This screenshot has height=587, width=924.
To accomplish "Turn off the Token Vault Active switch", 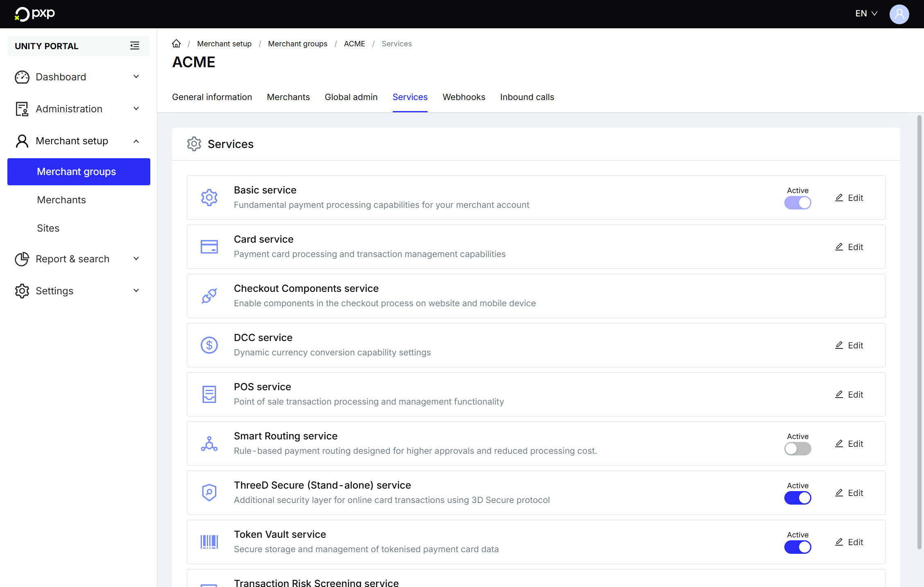I will [797, 547].
